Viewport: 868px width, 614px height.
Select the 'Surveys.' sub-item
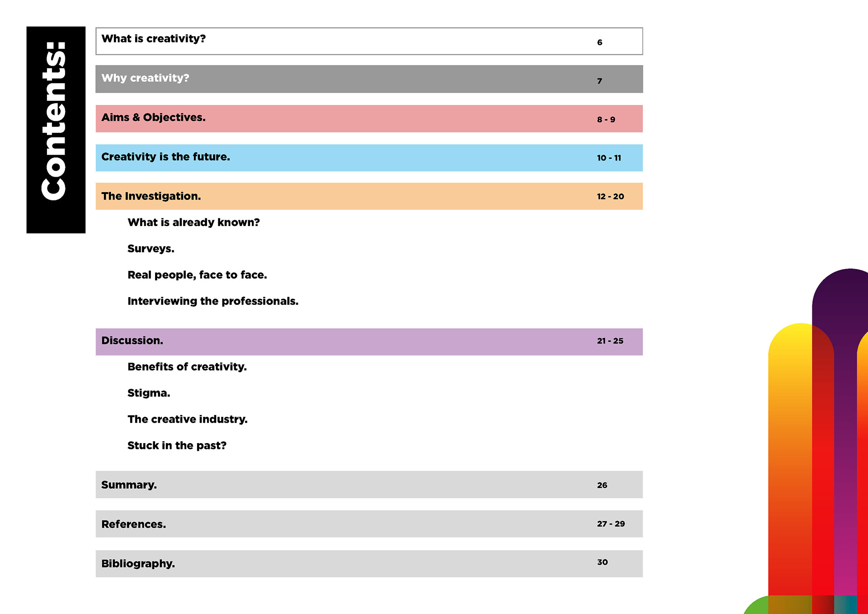click(x=151, y=249)
